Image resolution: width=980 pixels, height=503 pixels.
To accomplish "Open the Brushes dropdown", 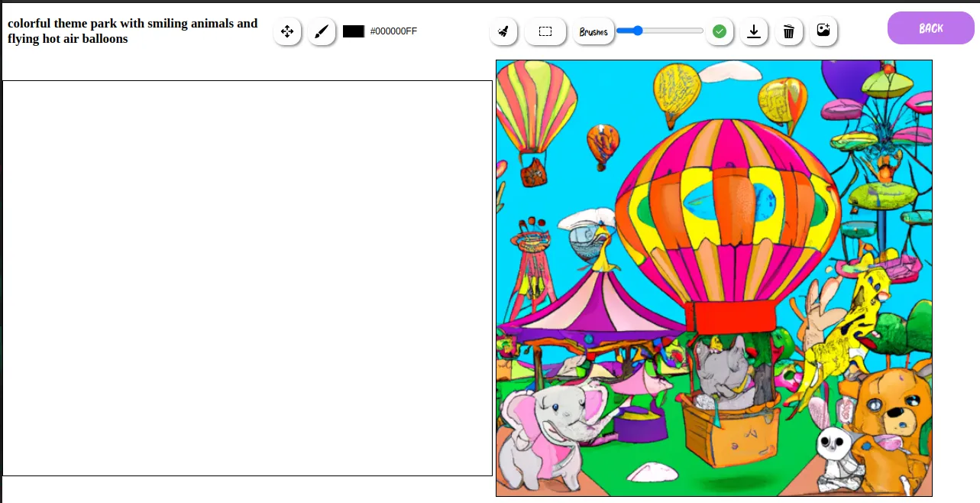I will click(x=593, y=31).
